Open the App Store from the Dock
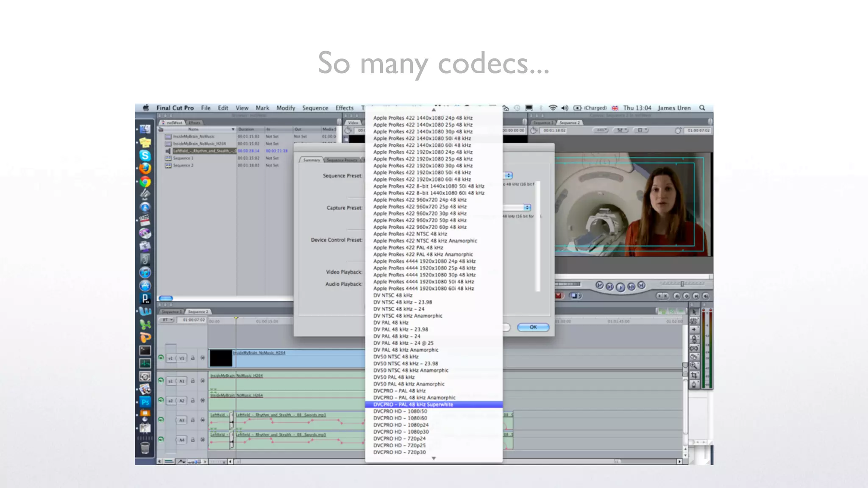Image resolution: width=868 pixels, height=488 pixels. click(145, 286)
